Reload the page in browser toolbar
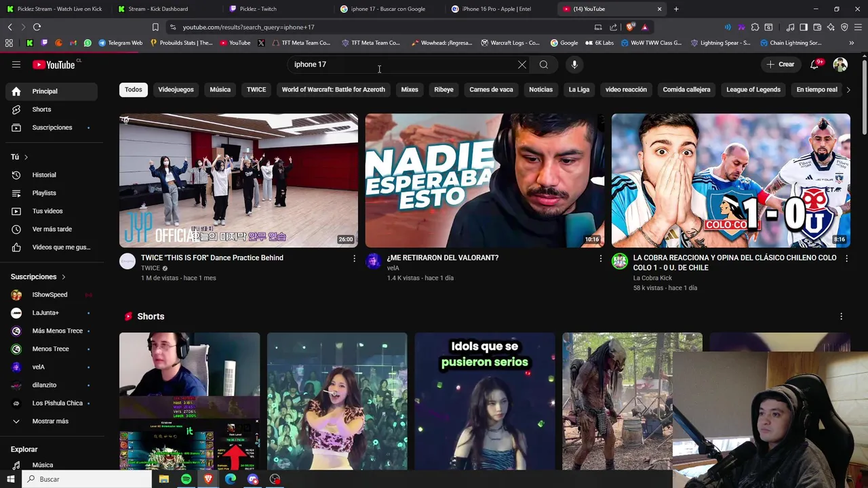 pyautogui.click(x=37, y=27)
